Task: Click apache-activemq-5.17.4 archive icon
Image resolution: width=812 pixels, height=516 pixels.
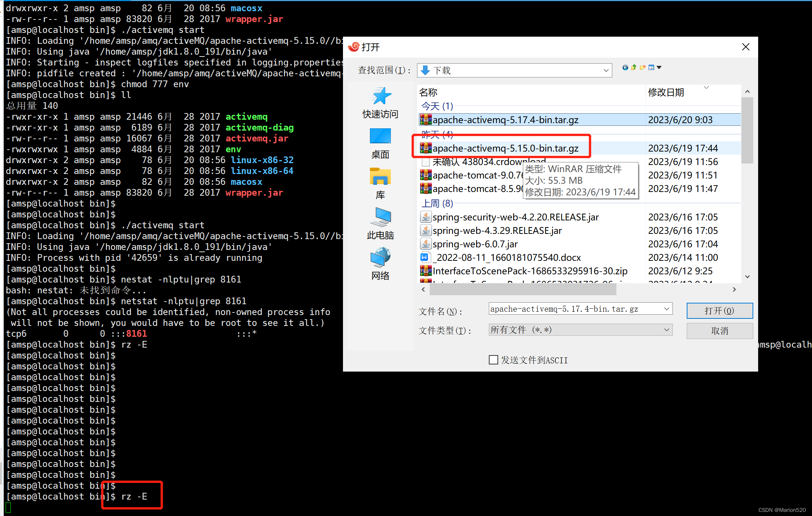Action: 426,120
